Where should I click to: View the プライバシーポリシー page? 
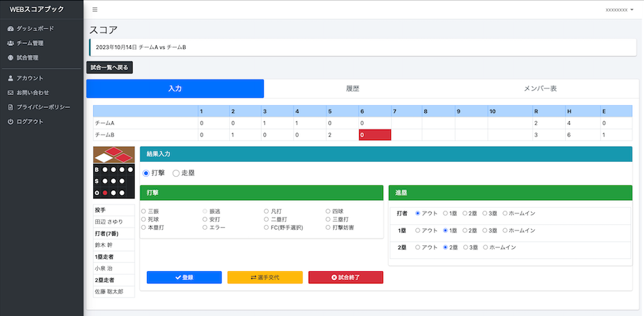coord(43,107)
